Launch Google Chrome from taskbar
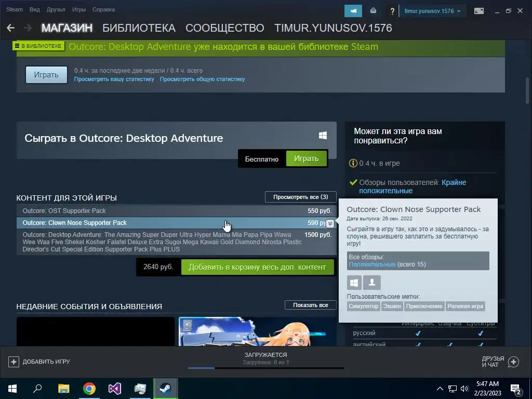The height and width of the screenshot is (399, 532). coord(89,389)
